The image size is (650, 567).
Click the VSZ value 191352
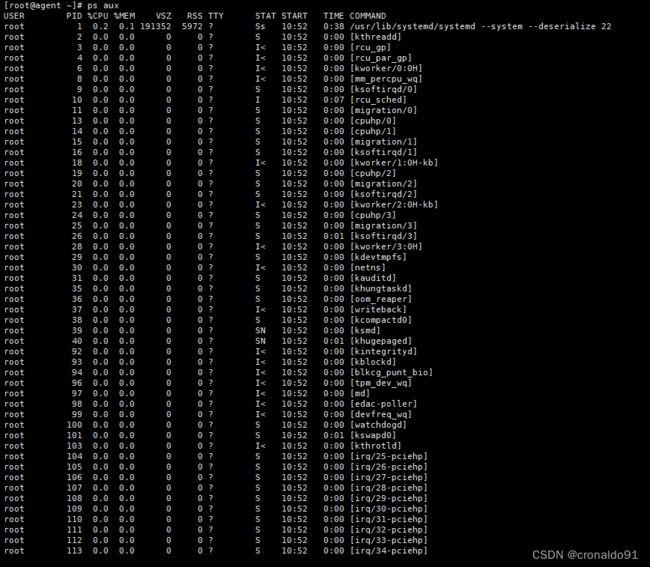coord(155,26)
